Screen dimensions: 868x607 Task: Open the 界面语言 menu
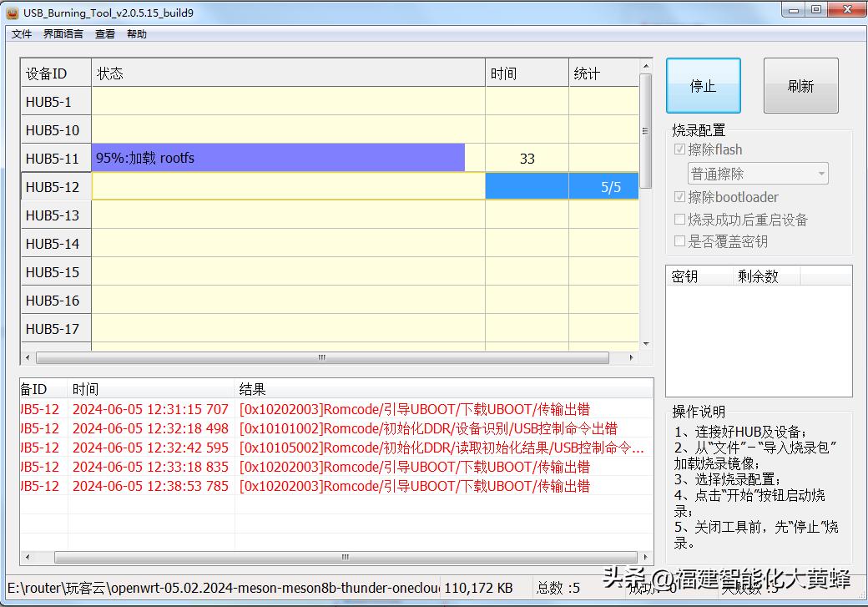click(62, 33)
